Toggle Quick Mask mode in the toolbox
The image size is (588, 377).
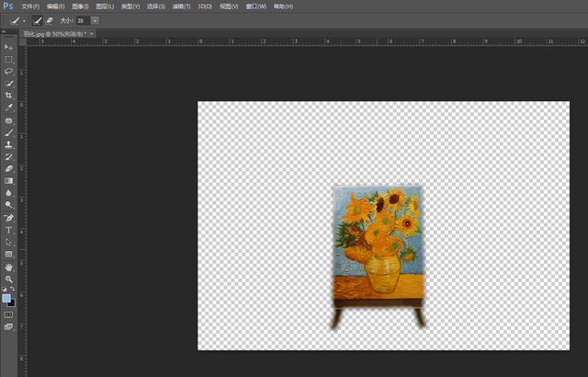coord(9,314)
